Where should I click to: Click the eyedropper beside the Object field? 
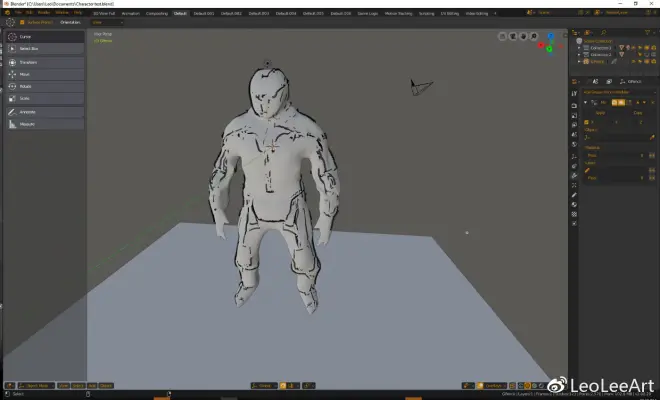[x=652, y=137]
